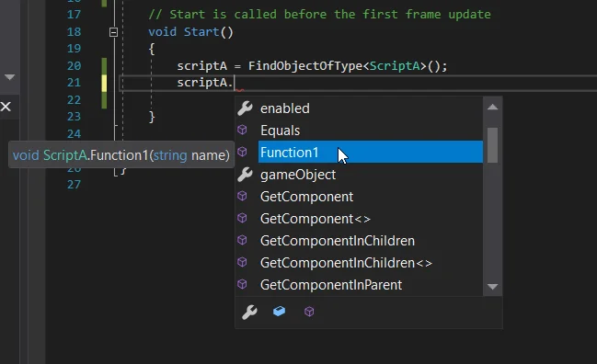Viewport: 597px width, 364px height.
Task: Toggle the purple methods filter cube
Action: pos(309,312)
